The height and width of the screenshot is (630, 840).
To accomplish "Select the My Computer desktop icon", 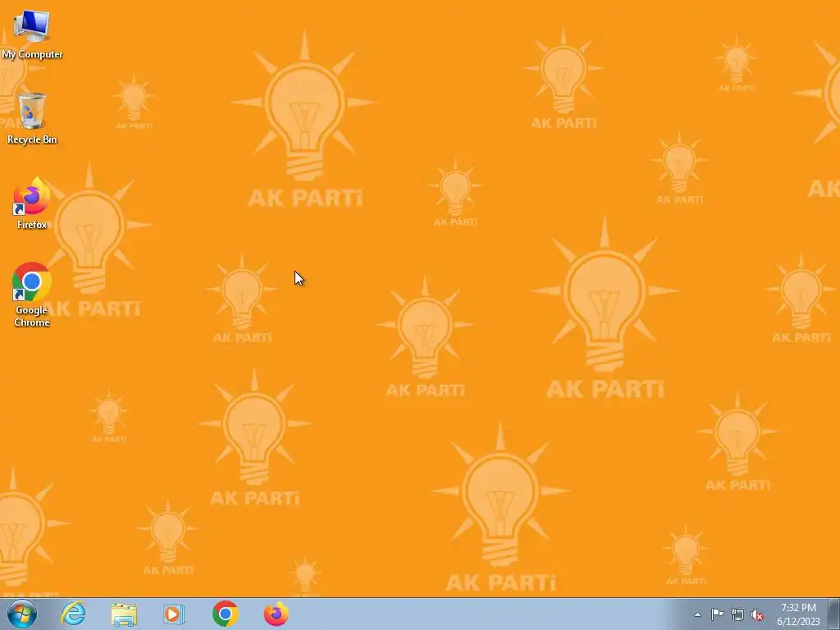I will [32, 34].
